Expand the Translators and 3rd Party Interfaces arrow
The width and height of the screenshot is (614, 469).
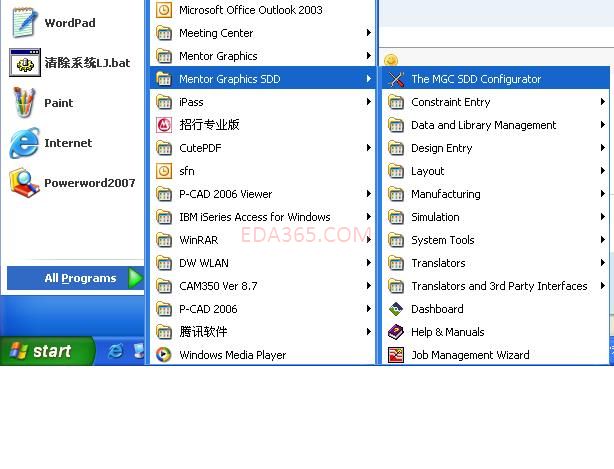coord(603,285)
